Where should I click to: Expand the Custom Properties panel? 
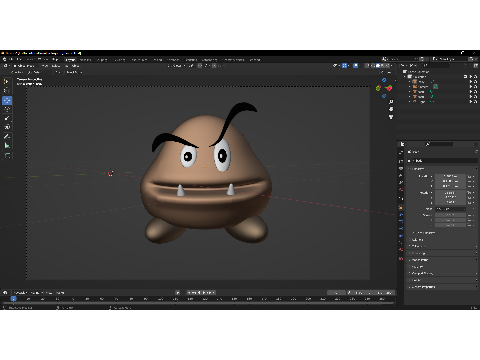pyautogui.click(x=423, y=287)
